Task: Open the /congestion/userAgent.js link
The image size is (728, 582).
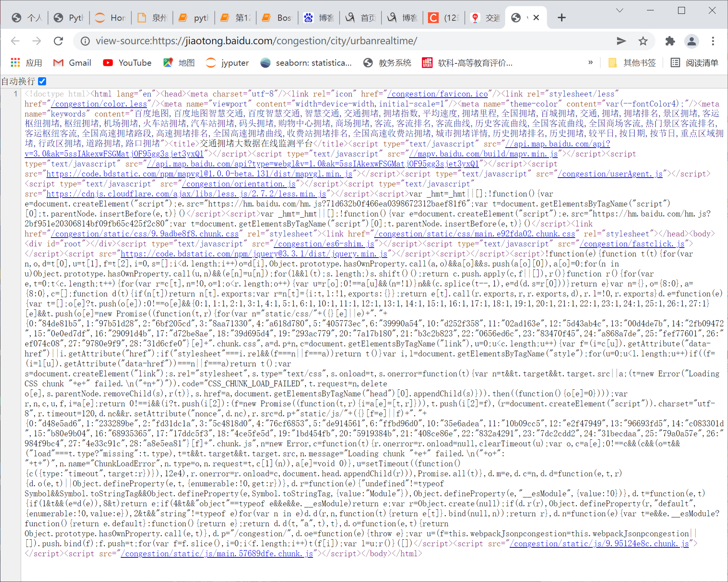Action: [x=610, y=174]
